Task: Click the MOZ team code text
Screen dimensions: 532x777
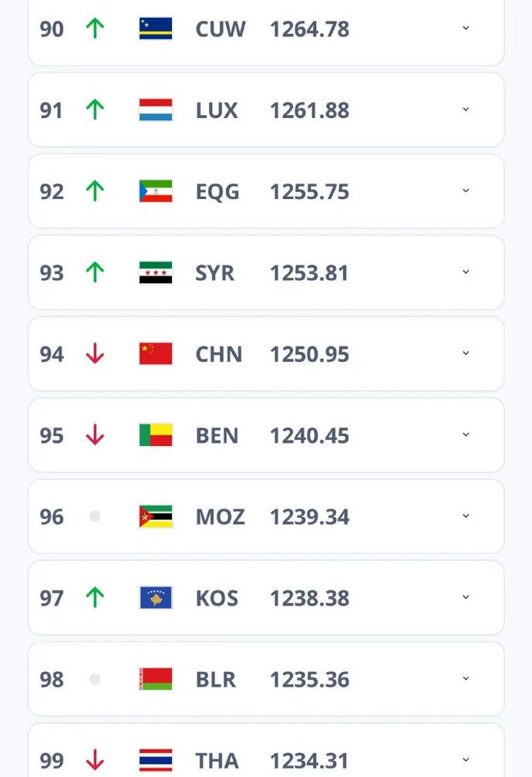Action: click(x=221, y=517)
